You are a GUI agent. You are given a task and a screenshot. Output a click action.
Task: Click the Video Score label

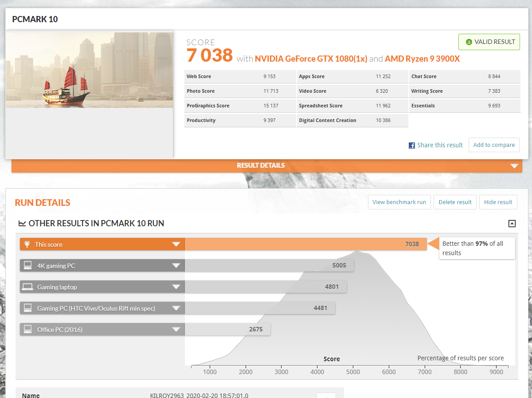(x=313, y=91)
